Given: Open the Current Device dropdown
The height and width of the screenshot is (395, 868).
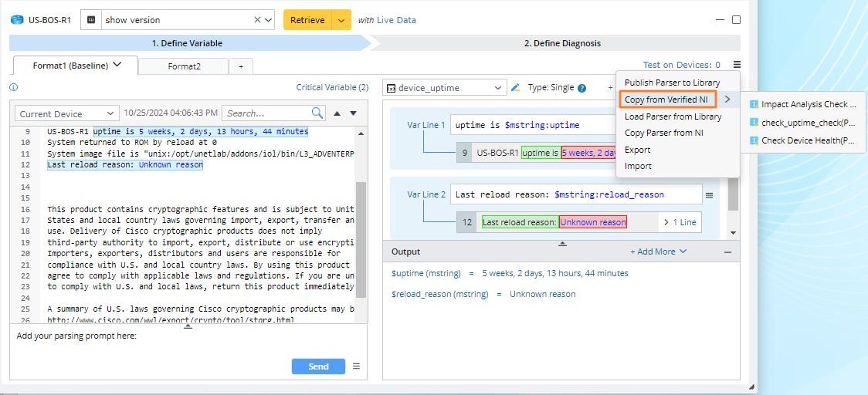Looking at the screenshot, I should (x=67, y=113).
